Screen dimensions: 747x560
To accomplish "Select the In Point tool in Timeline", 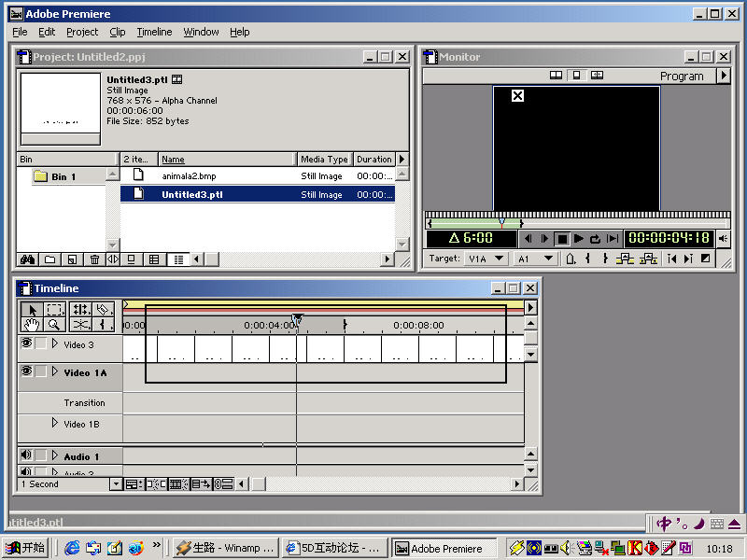I will tap(103, 325).
